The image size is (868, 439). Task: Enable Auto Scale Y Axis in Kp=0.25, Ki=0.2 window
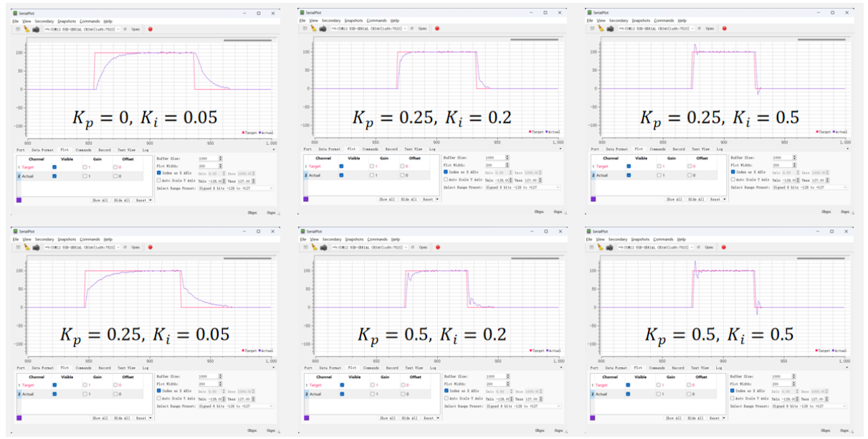pyautogui.click(x=446, y=179)
